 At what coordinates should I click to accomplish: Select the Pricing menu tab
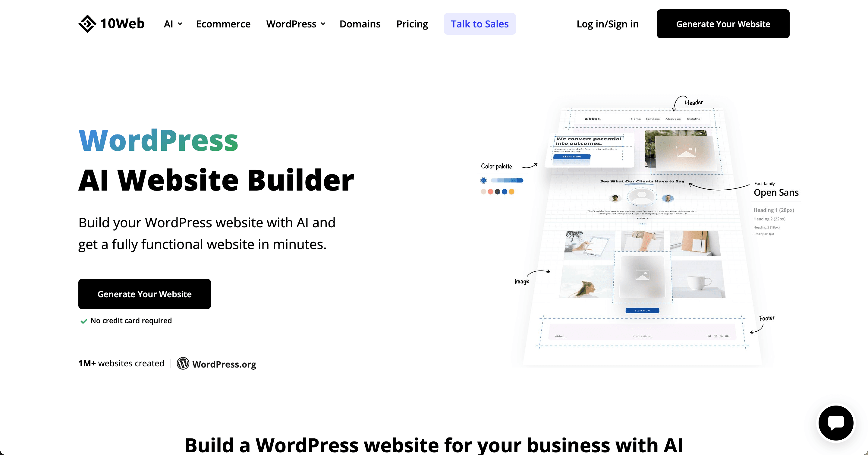click(x=412, y=24)
